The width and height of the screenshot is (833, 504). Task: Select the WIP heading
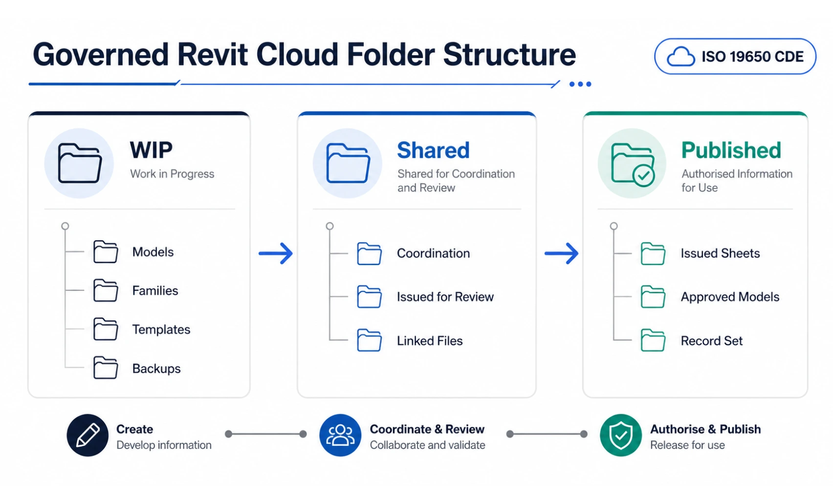click(x=151, y=150)
